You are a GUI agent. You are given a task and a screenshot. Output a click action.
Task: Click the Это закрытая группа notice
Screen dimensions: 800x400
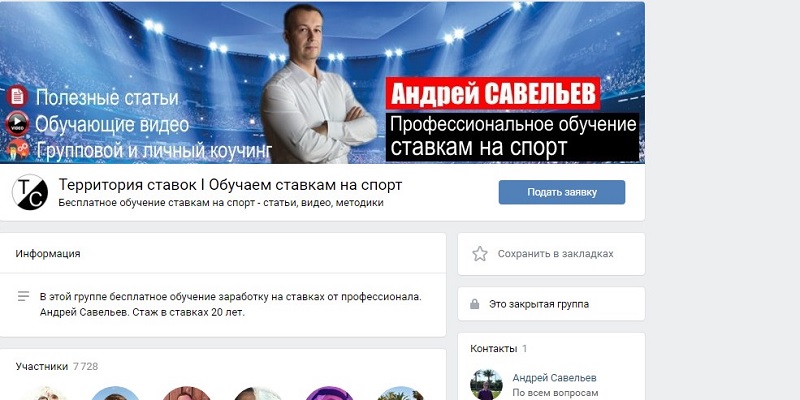[539, 304]
